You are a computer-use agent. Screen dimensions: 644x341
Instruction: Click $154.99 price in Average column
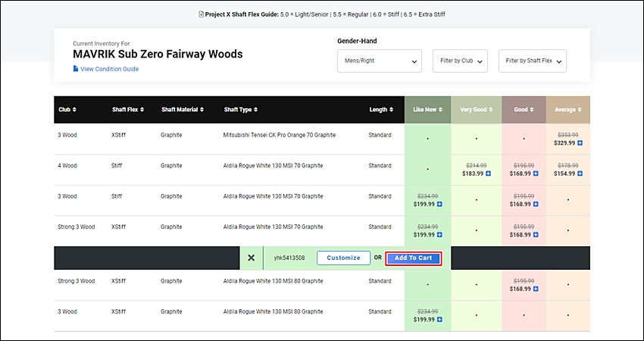pos(564,174)
